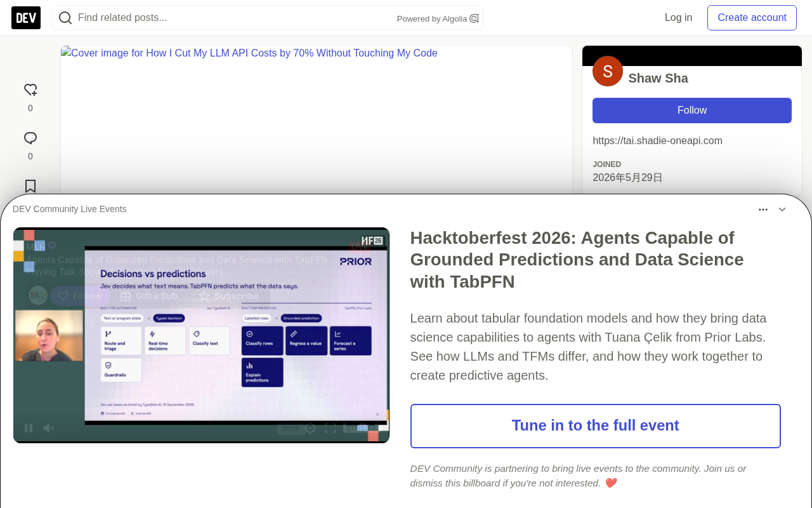Image resolution: width=812 pixels, height=508 pixels.
Task: Click the Algolia logo icon
Action: (474, 18)
